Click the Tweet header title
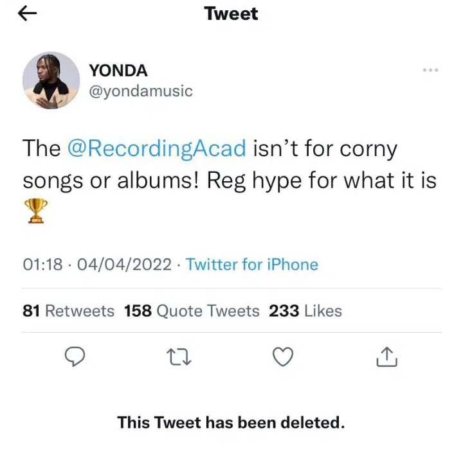 tap(232, 13)
